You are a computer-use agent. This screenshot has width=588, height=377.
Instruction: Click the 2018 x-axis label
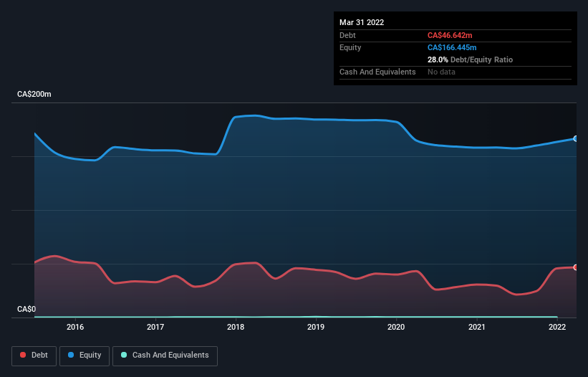(236, 327)
